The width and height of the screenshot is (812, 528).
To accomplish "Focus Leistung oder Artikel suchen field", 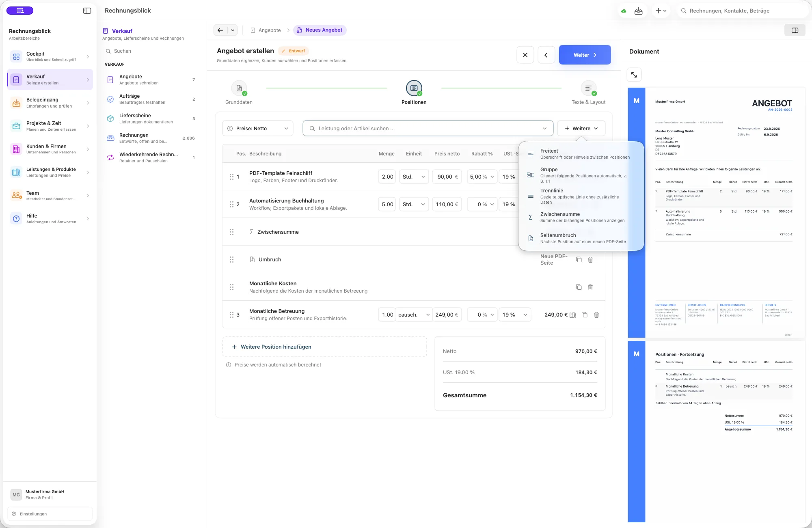I will coord(428,128).
